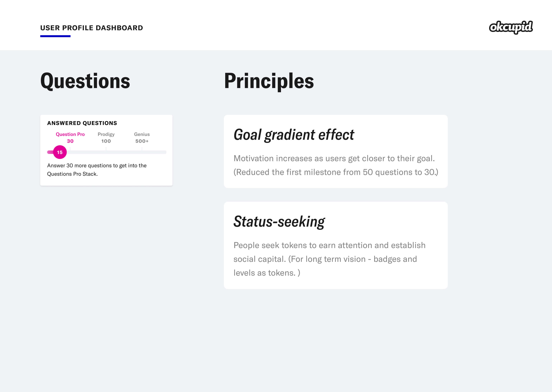552x392 pixels.
Task: Click the Answered Questions card title
Action: click(82, 123)
